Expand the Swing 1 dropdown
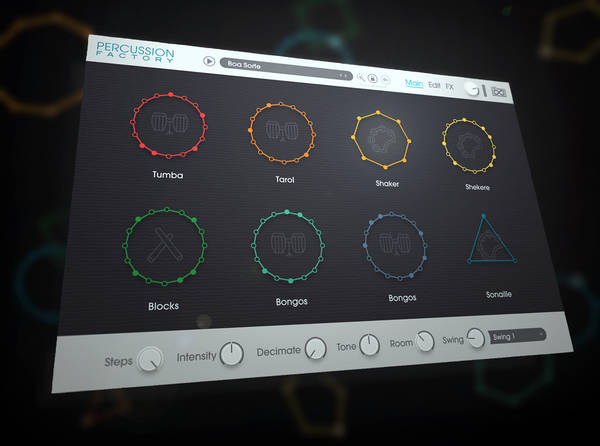The height and width of the screenshot is (446, 600). click(x=518, y=336)
